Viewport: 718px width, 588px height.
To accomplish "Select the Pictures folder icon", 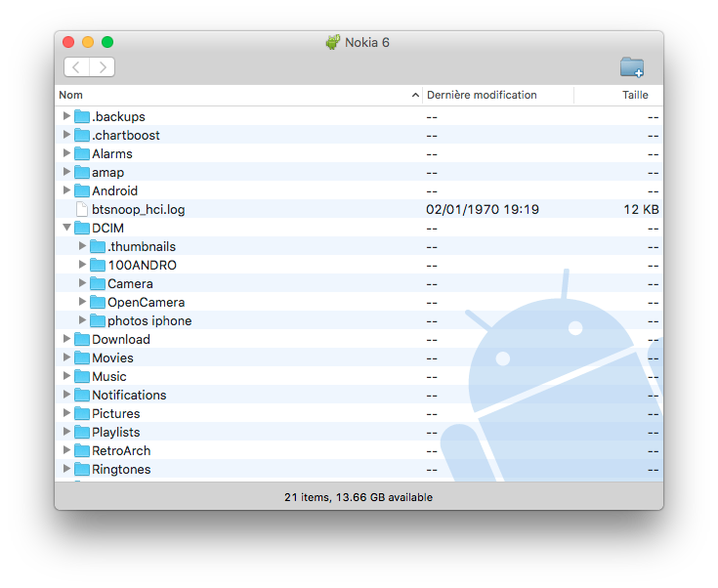I will click(82, 413).
